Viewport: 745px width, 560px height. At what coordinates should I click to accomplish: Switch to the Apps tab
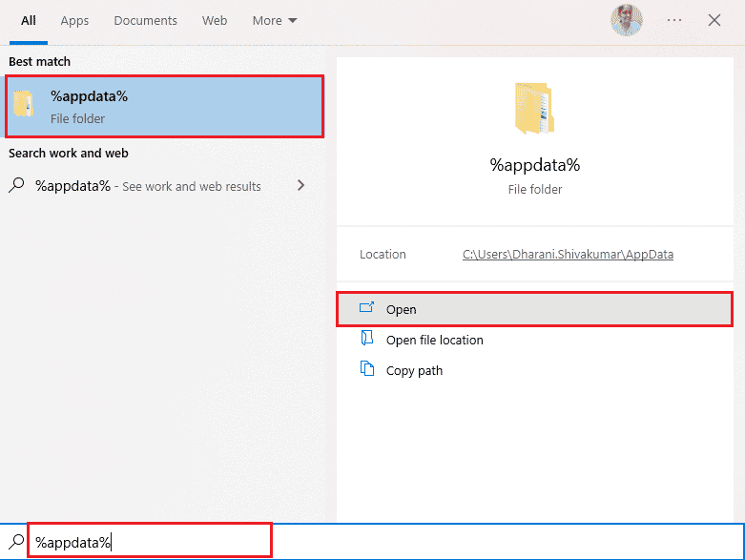click(x=74, y=20)
